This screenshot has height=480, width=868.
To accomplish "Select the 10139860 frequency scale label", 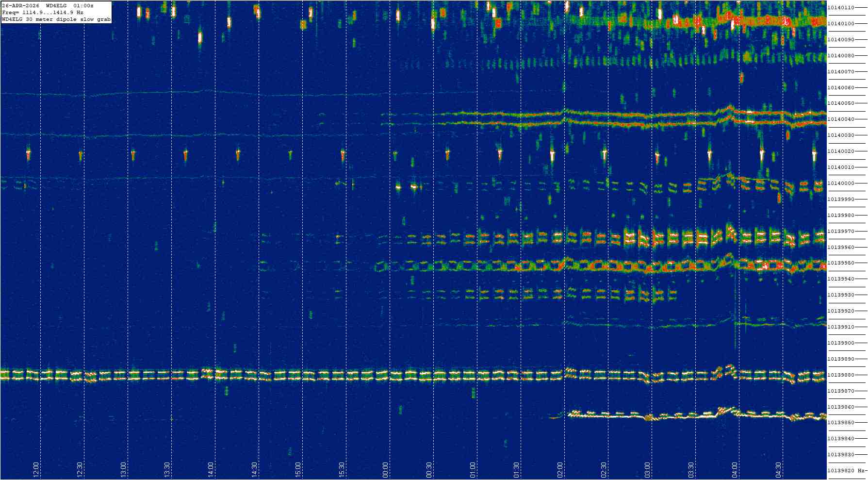I will tap(841, 407).
